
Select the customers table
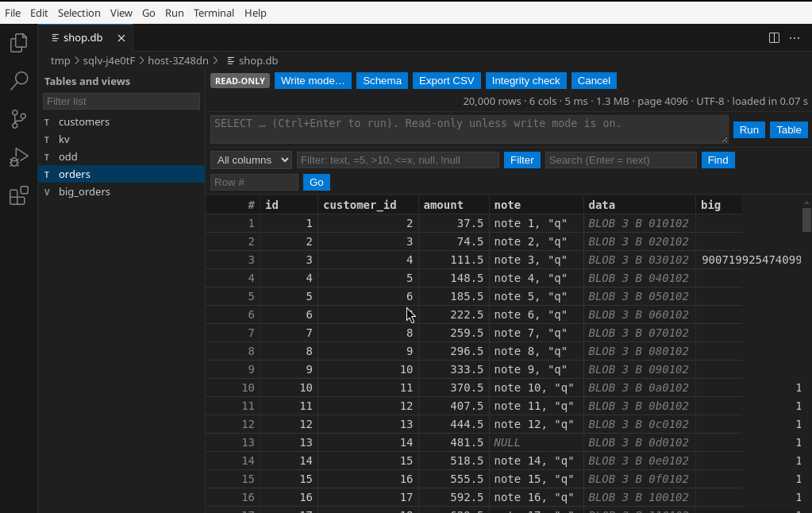(x=121, y=121)
